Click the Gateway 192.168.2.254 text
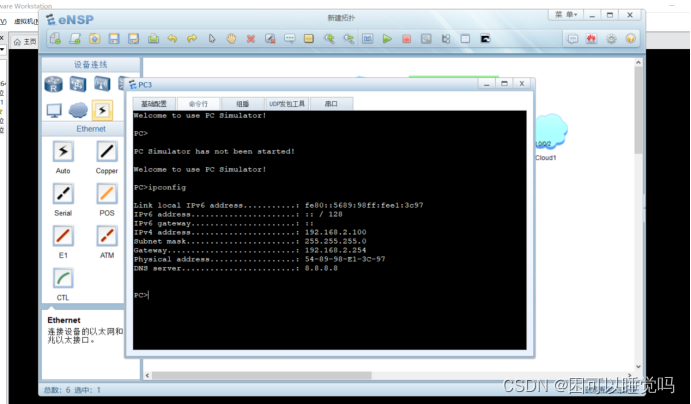691x404 pixels. pos(335,250)
